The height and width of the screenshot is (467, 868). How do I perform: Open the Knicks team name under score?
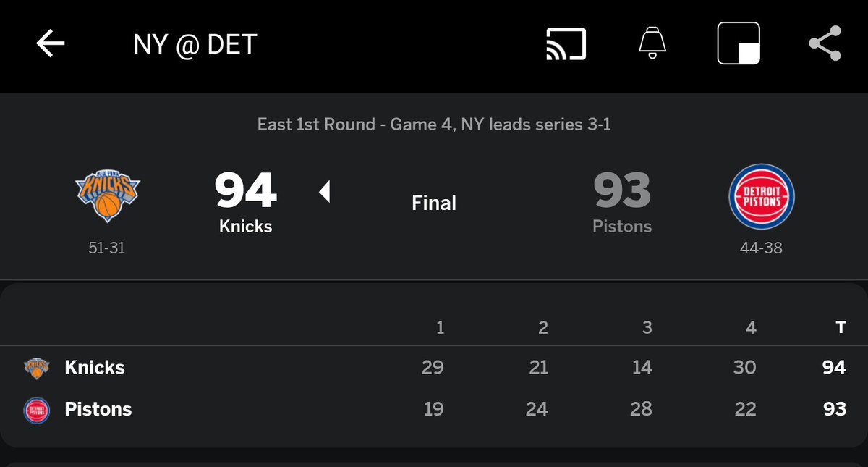pyautogui.click(x=246, y=227)
